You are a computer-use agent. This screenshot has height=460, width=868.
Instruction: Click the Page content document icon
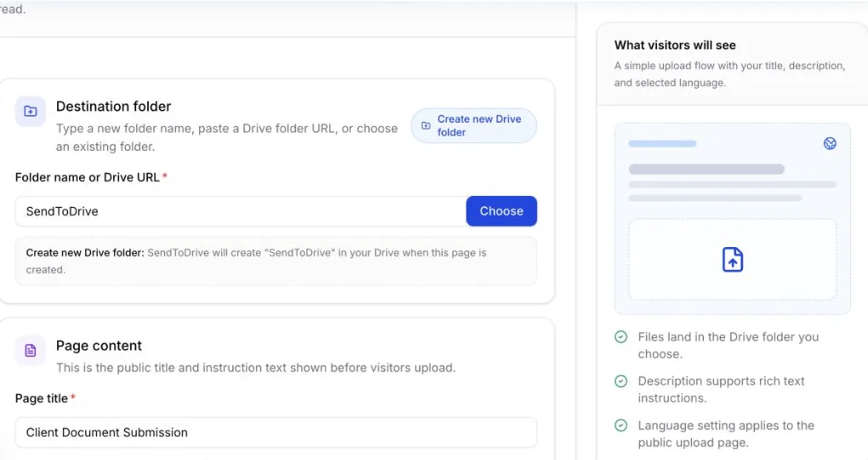tap(31, 350)
